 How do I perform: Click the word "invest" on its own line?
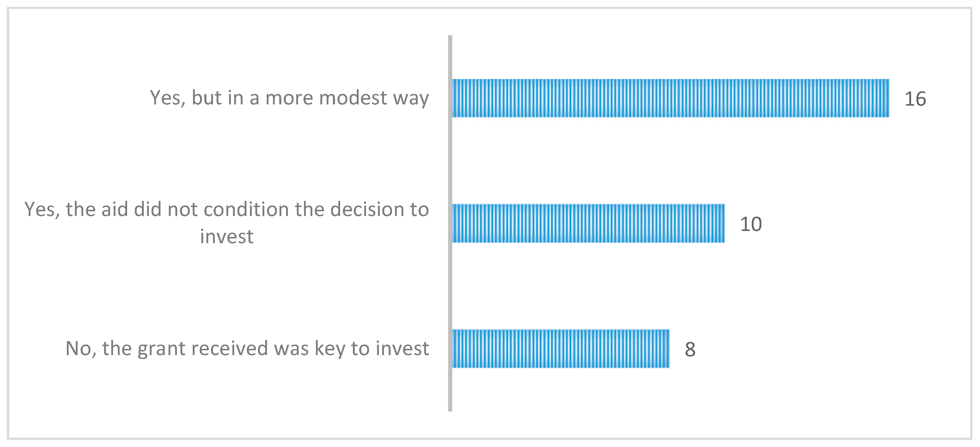(227, 237)
